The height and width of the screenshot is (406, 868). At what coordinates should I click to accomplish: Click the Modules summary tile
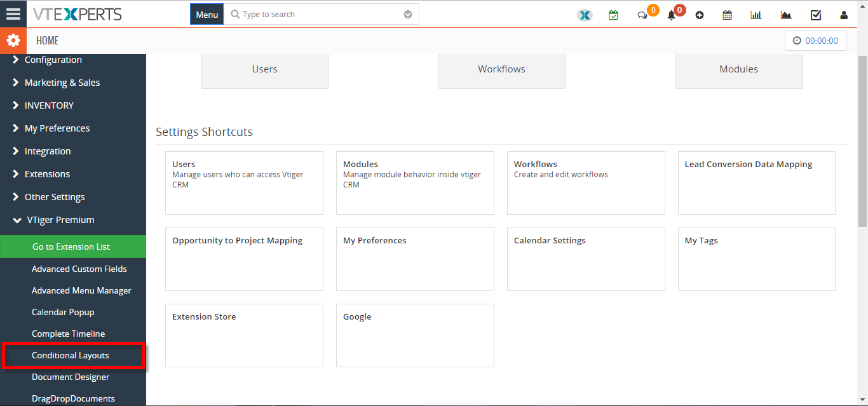(x=739, y=70)
